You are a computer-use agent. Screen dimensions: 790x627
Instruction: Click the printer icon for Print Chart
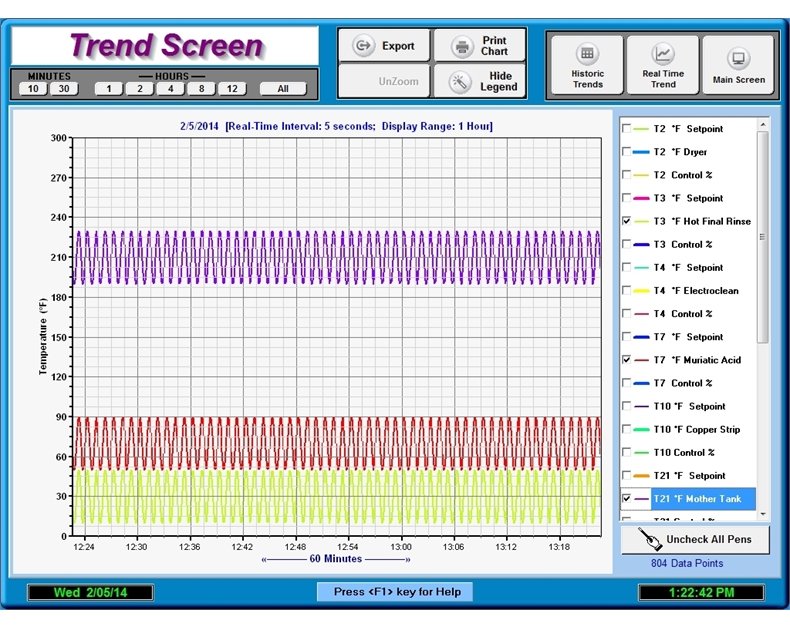coord(462,47)
